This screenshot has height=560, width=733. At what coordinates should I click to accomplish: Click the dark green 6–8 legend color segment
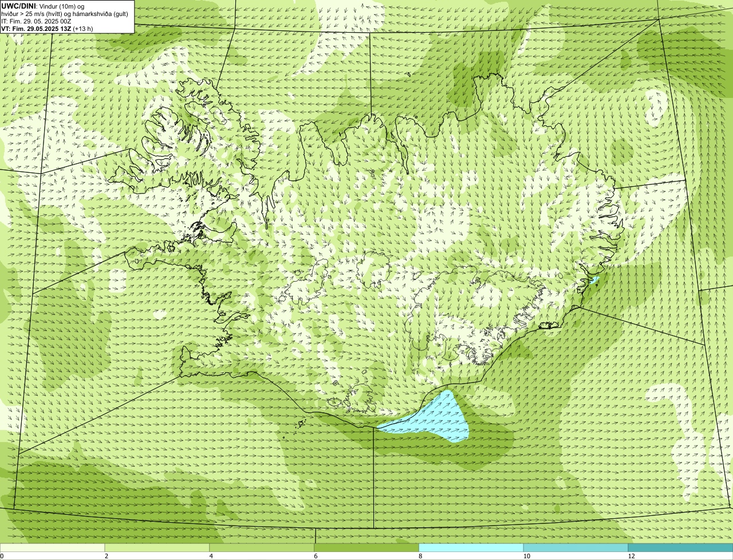point(366,547)
